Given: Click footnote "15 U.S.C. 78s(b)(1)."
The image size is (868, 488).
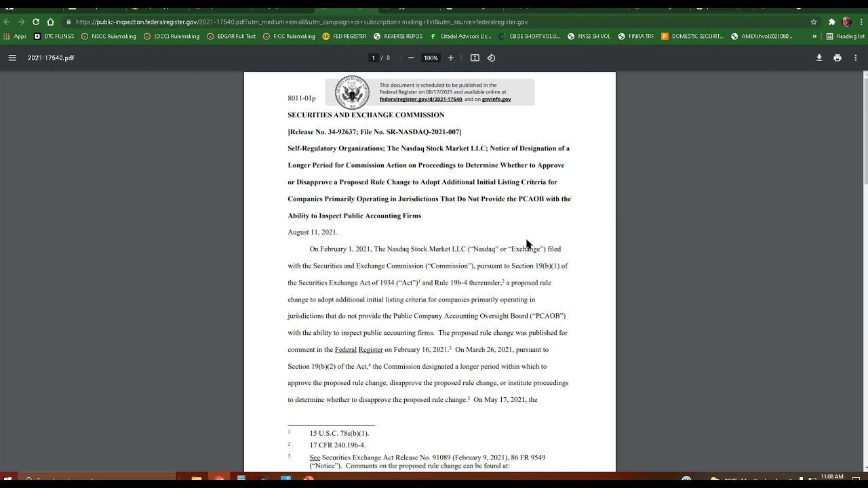Looking at the screenshot, I should coord(339,433).
